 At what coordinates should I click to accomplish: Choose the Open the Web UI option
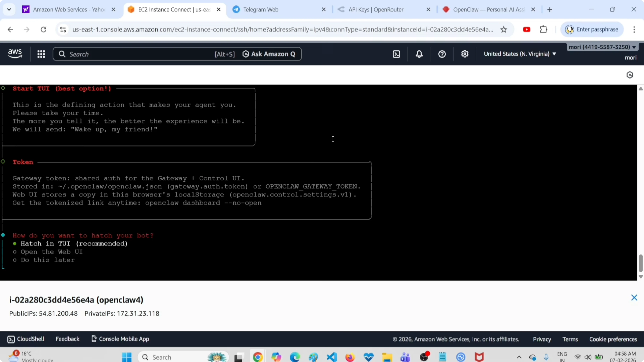click(x=51, y=252)
